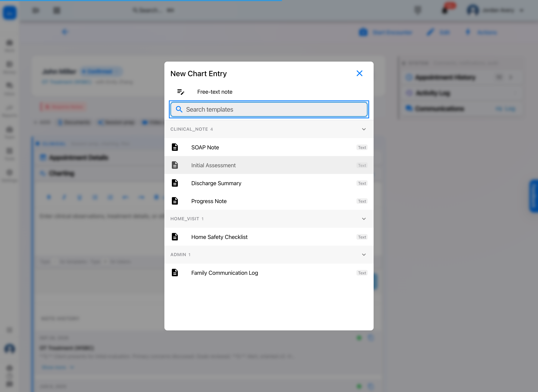Select the Home Safety Checklist template
The width and height of the screenshot is (538, 392).
(269, 237)
